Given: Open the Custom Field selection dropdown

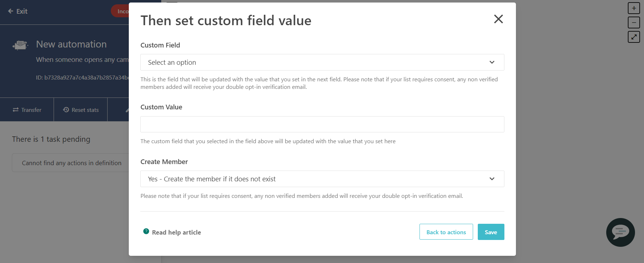Looking at the screenshot, I should (322, 62).
